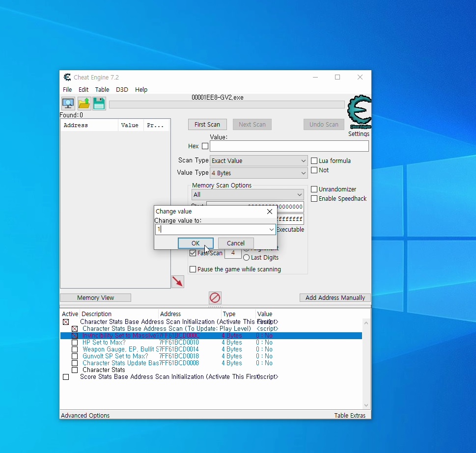476x453 pixels.
Task: Click the process name 00001EE8-GV2.exe
Action: (x=217, y=98)
